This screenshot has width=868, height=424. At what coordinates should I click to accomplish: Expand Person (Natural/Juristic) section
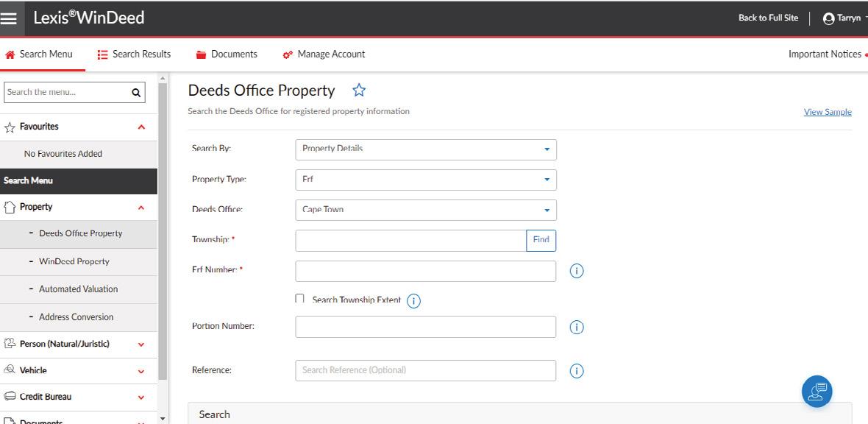tap(141, 344)
